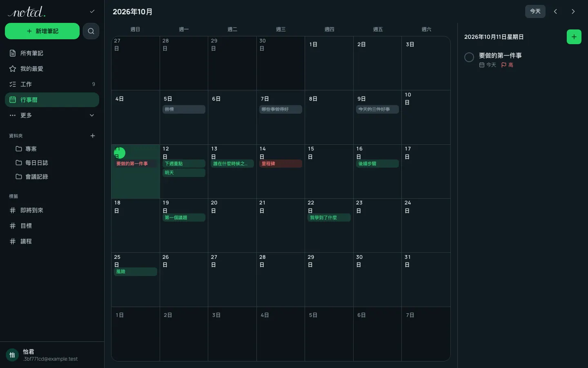Select 工作 in the sidebar
This screenshot has height=368, width=588.
[x=52, y=84]
